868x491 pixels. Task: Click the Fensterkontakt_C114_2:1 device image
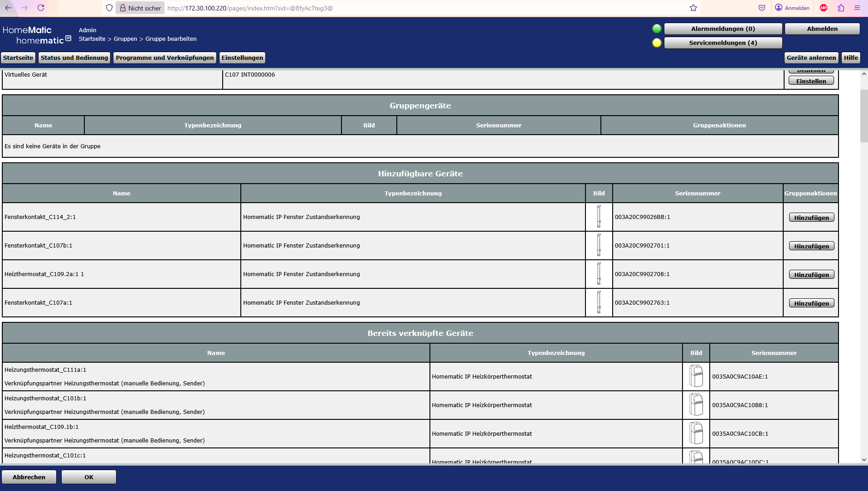(x=599, y=217)
